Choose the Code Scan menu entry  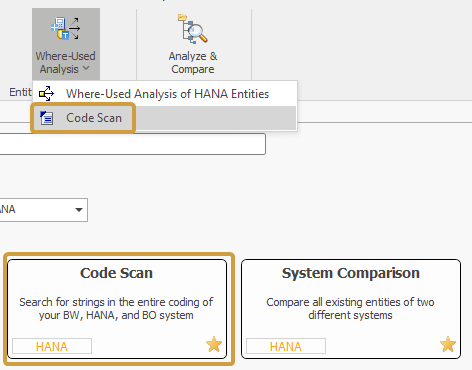pos(164,118)
